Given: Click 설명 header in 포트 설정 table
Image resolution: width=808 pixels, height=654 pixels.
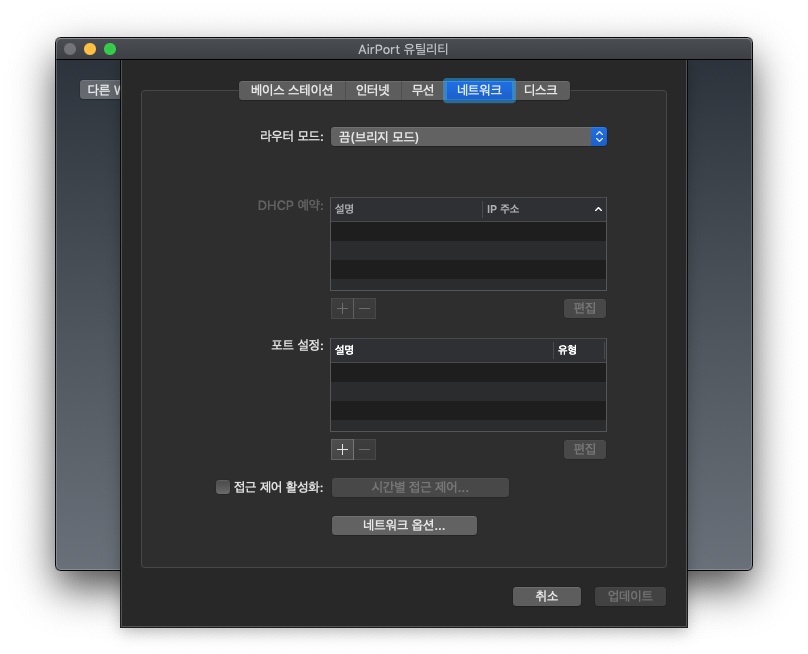Looking at the screenshot, I should [442, 350].
